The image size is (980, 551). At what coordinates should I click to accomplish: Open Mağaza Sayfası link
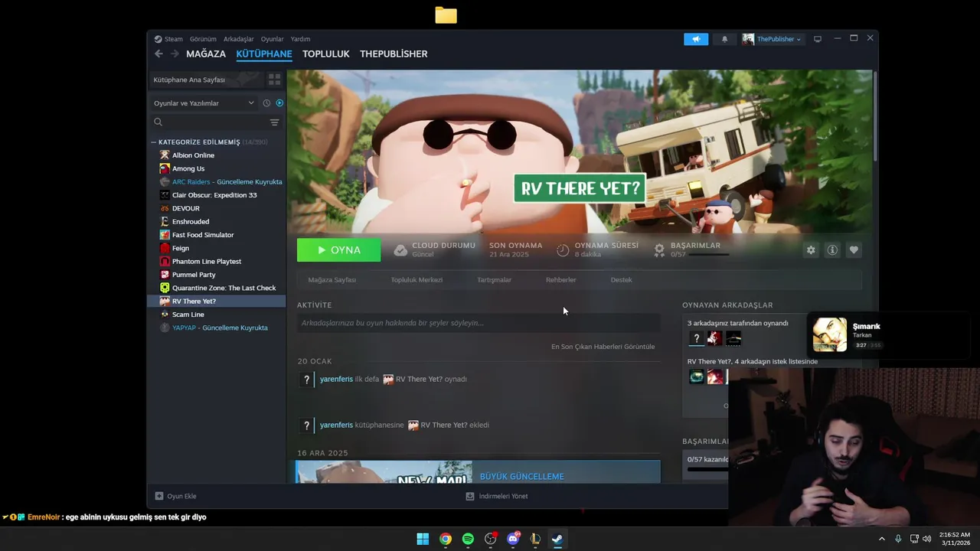[332, 280]
